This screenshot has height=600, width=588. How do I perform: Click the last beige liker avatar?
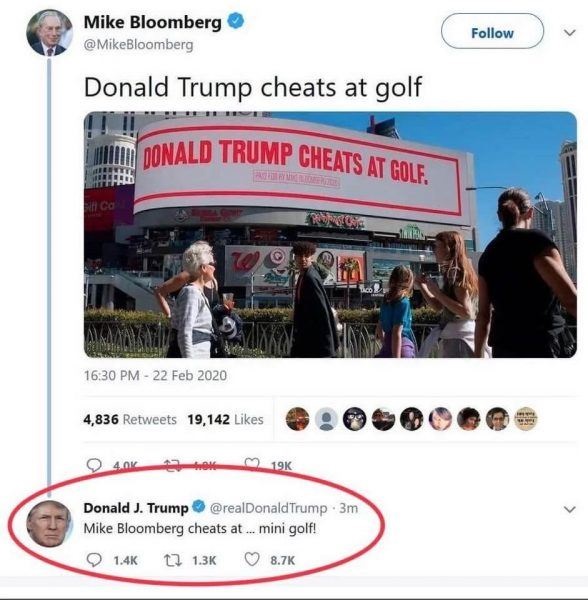click(526, 419)
